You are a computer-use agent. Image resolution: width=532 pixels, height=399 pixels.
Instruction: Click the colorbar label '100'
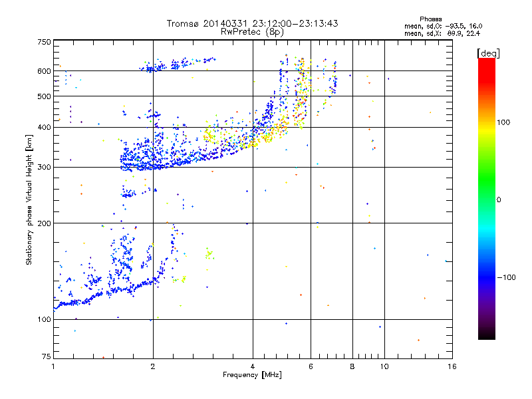(503, 122)
